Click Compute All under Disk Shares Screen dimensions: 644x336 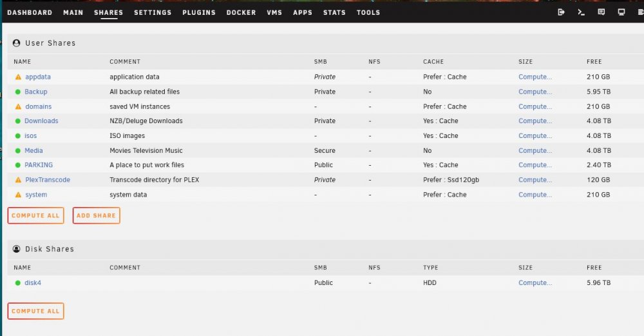[35, 311]
